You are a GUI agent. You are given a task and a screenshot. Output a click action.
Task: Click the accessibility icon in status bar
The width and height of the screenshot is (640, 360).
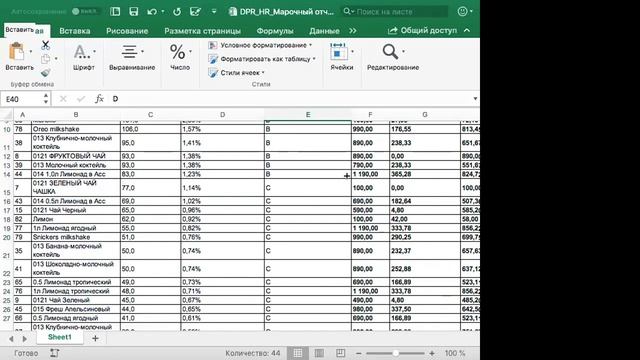click(55, 353)
